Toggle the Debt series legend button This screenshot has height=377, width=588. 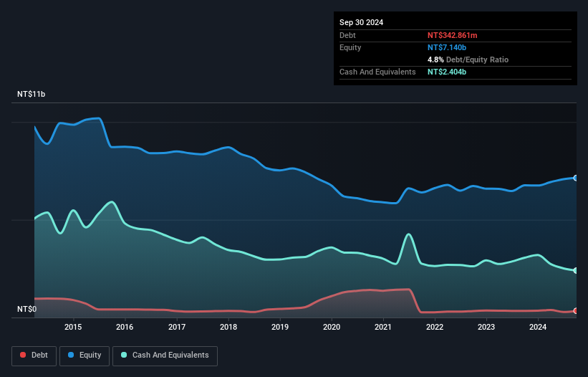(x=34, y=355)
